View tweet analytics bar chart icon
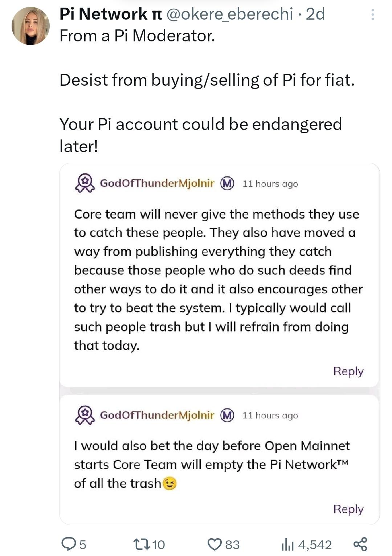The image size is (392, 556). (x=287, y=544)
